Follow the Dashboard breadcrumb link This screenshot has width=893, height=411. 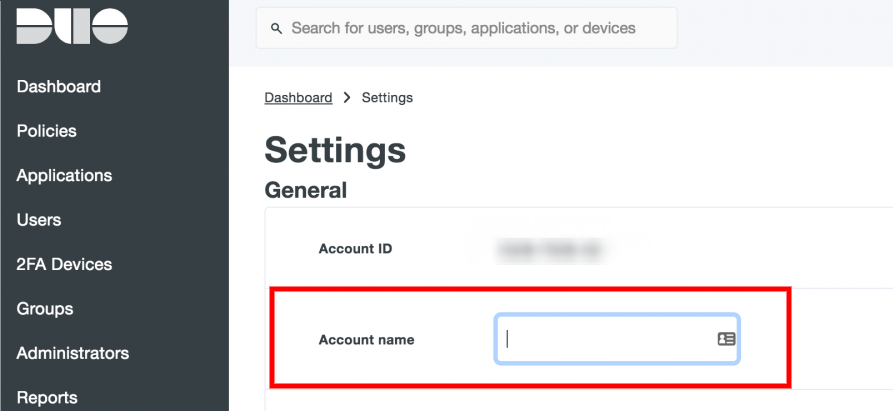click(298, 97)
